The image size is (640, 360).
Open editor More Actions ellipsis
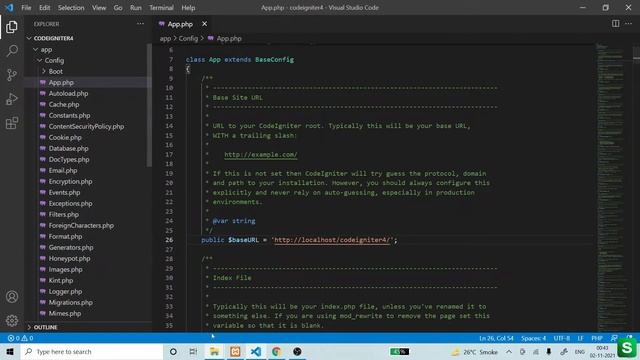click(x=629, y=24)
